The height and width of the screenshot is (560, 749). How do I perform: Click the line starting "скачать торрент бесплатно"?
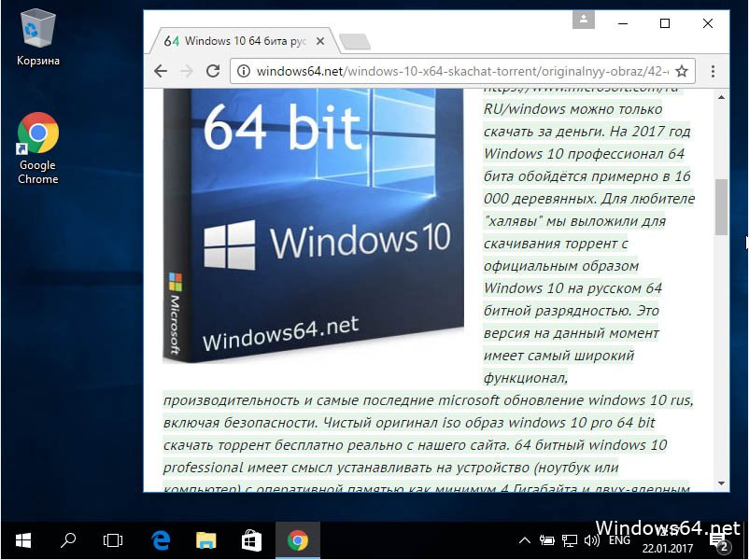pos(415,445)
